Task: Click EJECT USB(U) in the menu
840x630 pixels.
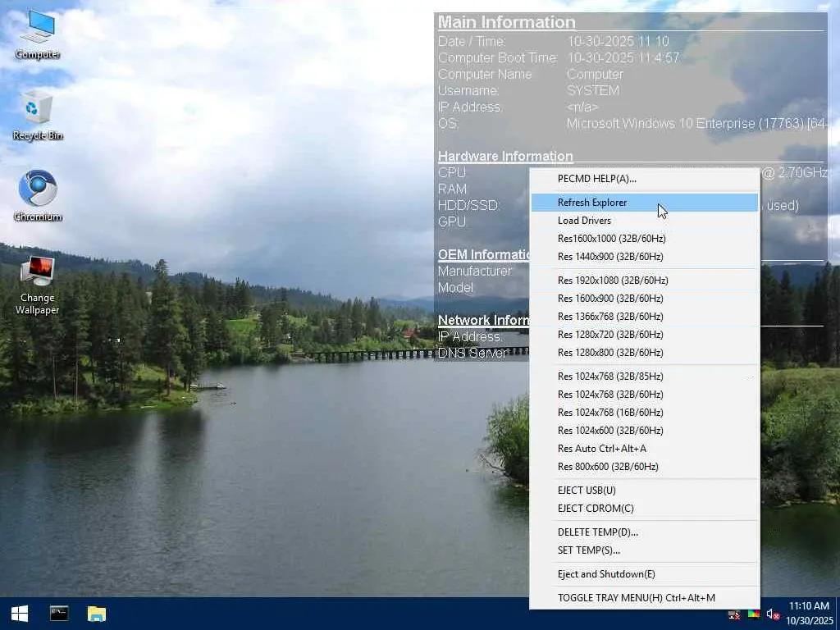Action: pyautogui.click(x=645, y=491)
